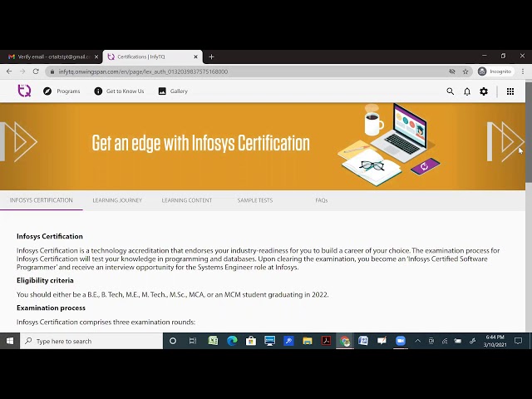Go back in the browser
Viewport: 532px width, 399px height.
coord(9,71)
